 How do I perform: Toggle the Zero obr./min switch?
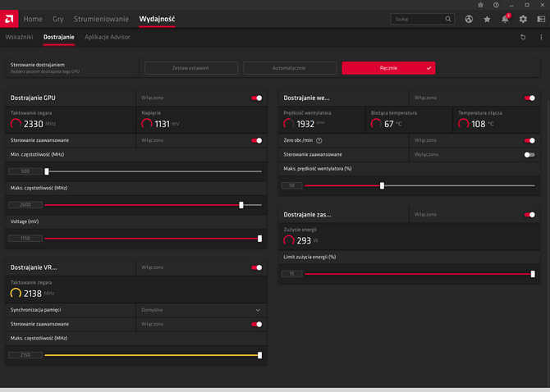[529, 140]
